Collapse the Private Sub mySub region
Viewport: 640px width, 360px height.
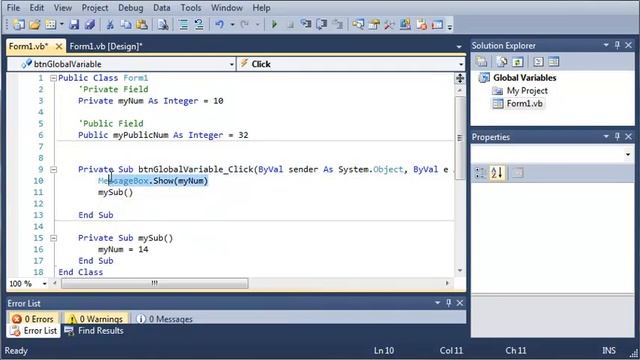pos(53,238)
